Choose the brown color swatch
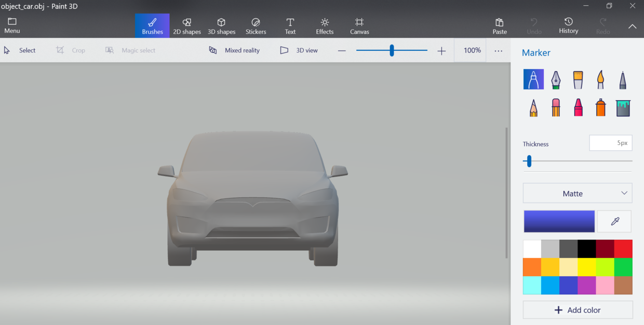The image size is (644, 325). click(x=623, y=286)
